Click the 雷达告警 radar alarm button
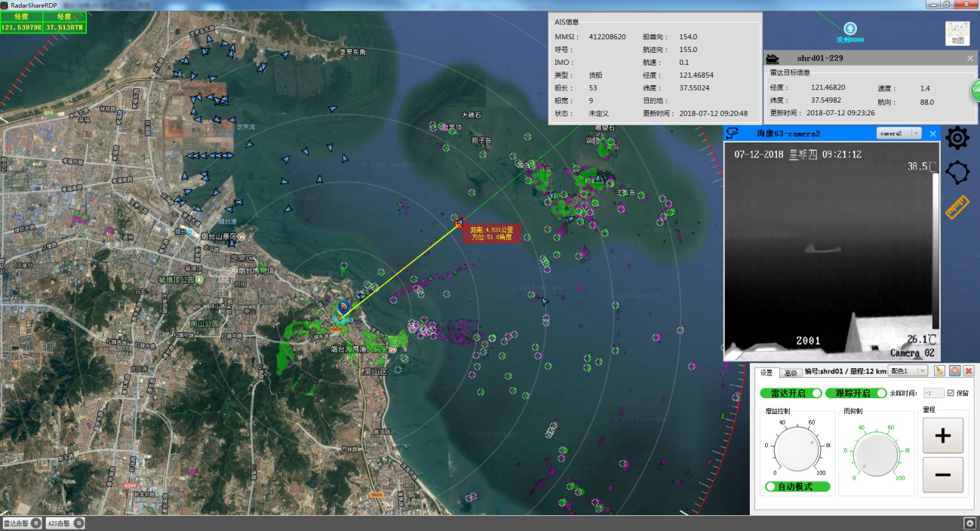 (21, 523)
